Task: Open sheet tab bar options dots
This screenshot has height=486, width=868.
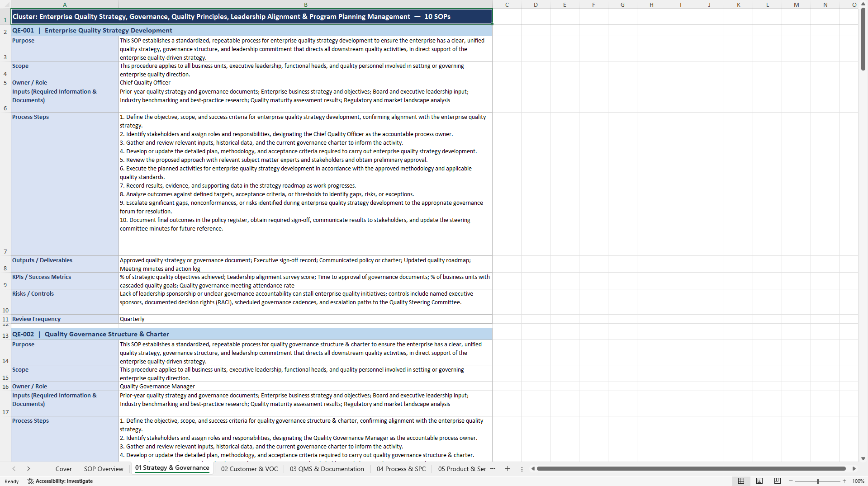Action: click(x=522, y=469)
